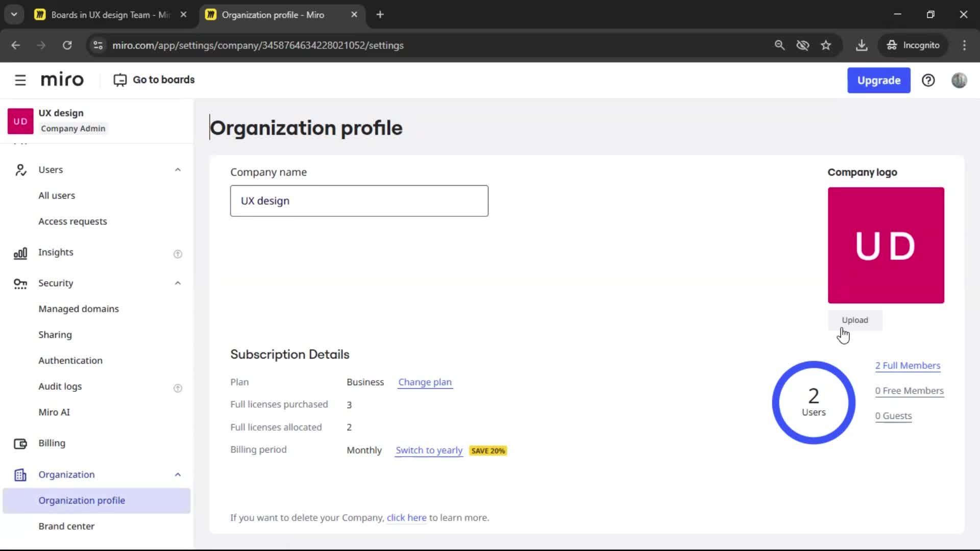The width and height of the screenshot is (980, 551).
Task: Click the Go to boards icon
Action: [120, 80]
